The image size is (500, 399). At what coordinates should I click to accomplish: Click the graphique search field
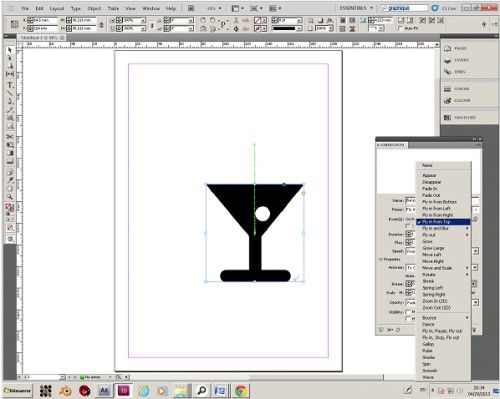point(404,8)
